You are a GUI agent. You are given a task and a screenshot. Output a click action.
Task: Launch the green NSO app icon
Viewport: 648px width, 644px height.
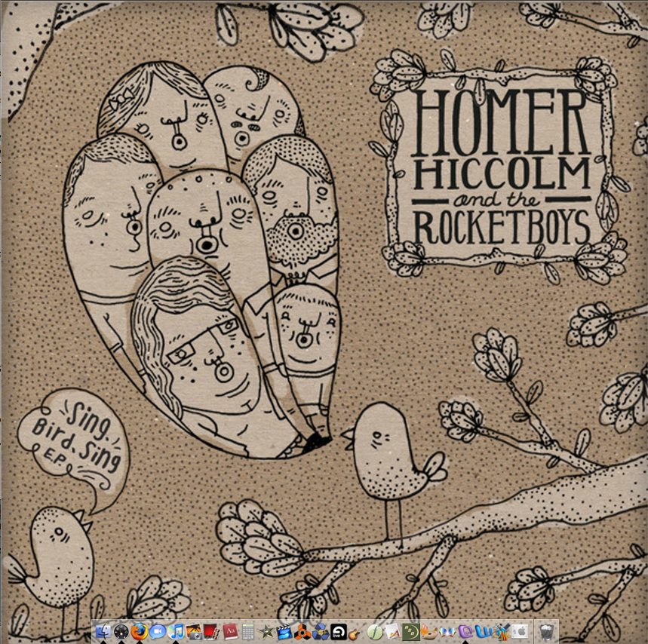pos(411,632)
